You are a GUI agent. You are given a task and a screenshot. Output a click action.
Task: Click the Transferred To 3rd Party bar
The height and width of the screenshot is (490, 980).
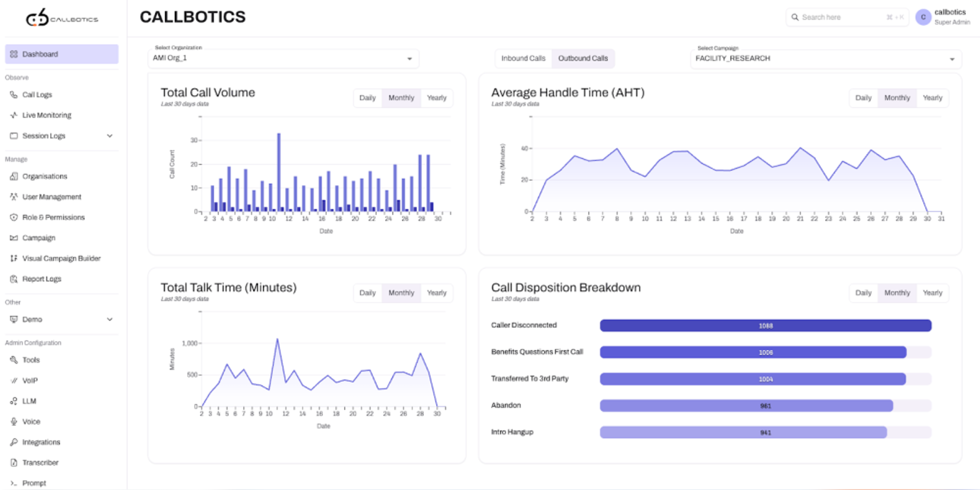(753, 379)
